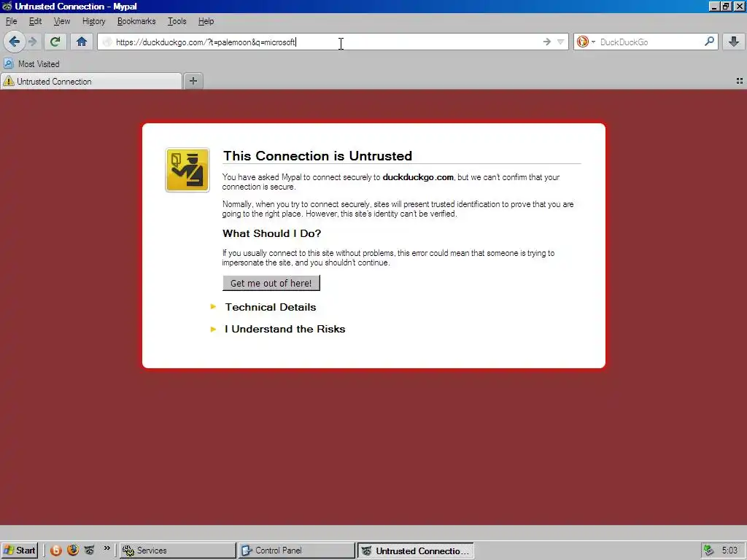Click the Mypal icon in title bar
Screen dimensions: 747x560
[7, 6]
